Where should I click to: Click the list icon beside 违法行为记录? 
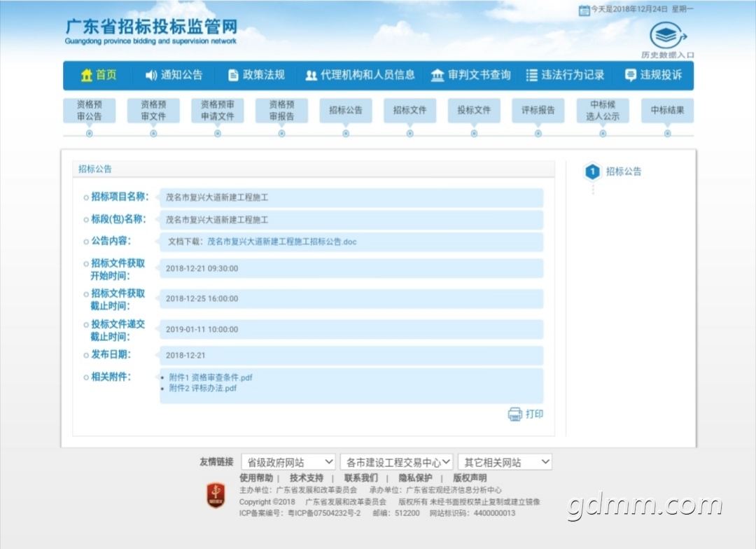click(532, 75)
